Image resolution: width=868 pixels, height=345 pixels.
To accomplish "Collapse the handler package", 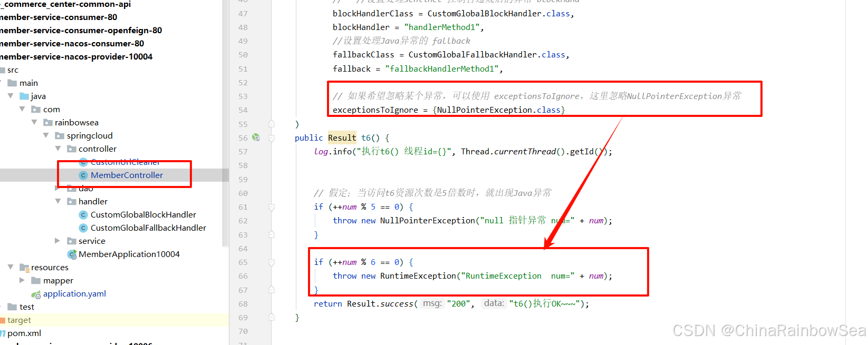I will click(x=58, y=201).
